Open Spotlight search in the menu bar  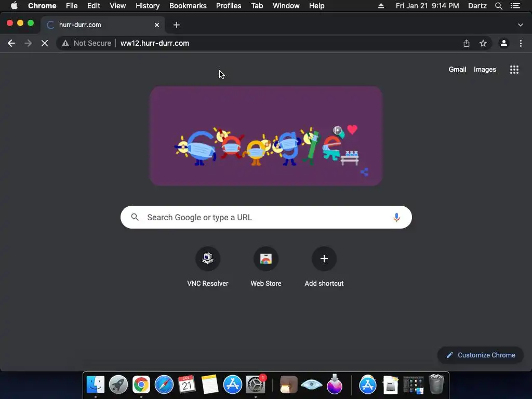pyautogui.click(x=498, y=6)
